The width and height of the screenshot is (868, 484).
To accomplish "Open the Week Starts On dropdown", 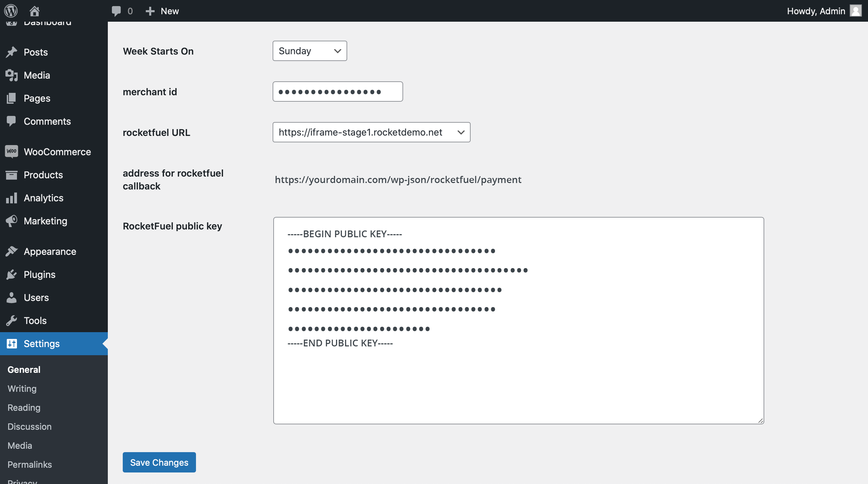I will tap(309, 51).
